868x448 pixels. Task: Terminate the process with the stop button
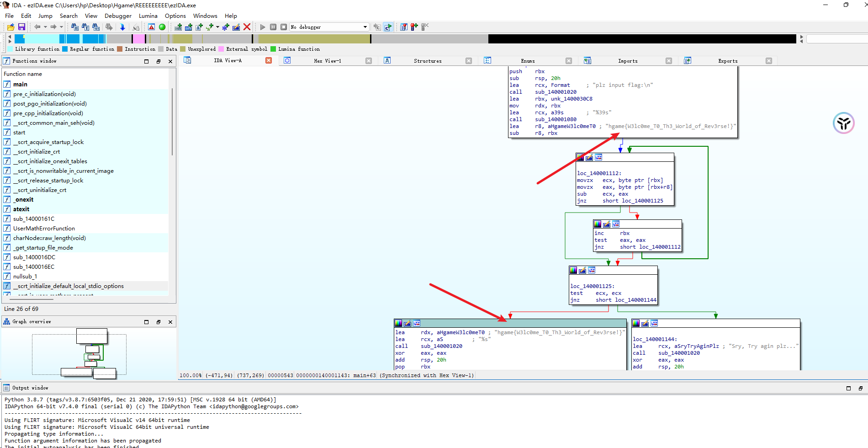(284, 27)
